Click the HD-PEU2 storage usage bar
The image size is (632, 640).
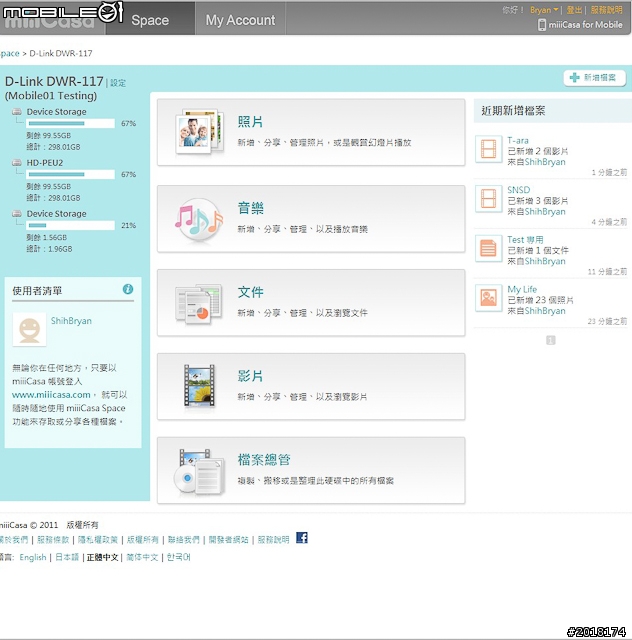pyautogui.click(x=71, y=174)
